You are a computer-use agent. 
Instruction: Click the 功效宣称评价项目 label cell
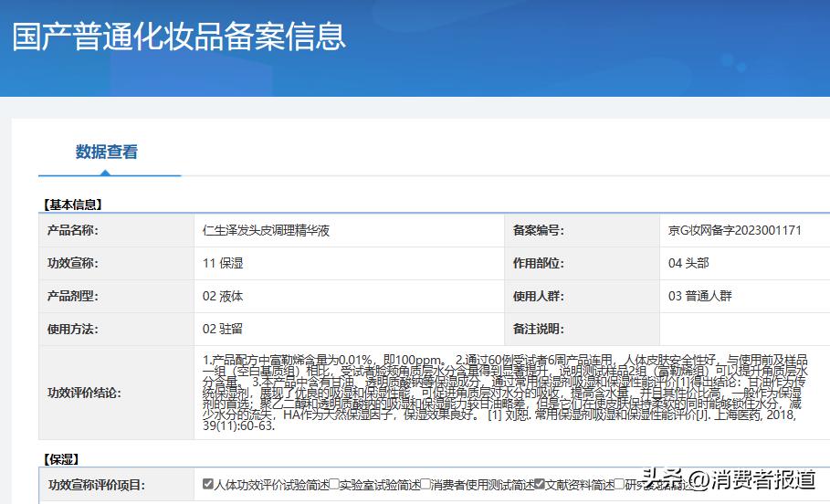point(118,485)
